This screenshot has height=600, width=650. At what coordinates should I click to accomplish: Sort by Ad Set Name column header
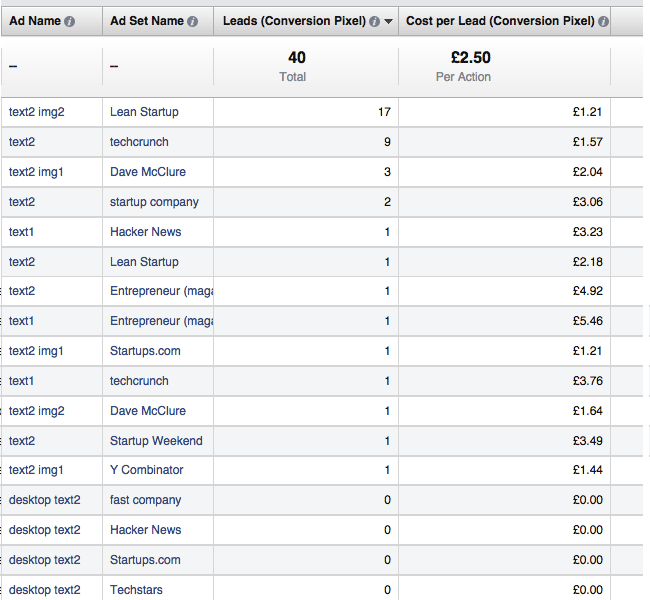point(147,21)
